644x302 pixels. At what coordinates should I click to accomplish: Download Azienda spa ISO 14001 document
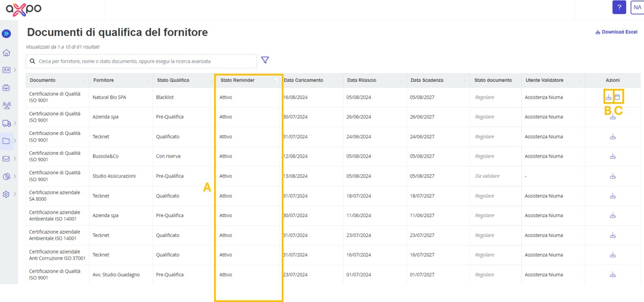click(x=613, y=215)
